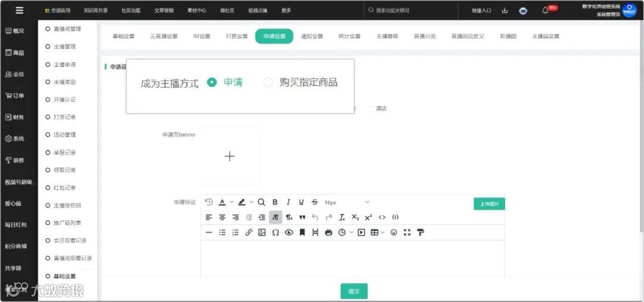Screen dimensions: 644x302
Task: Toggle underline formatting
Action: click(301, 202)
